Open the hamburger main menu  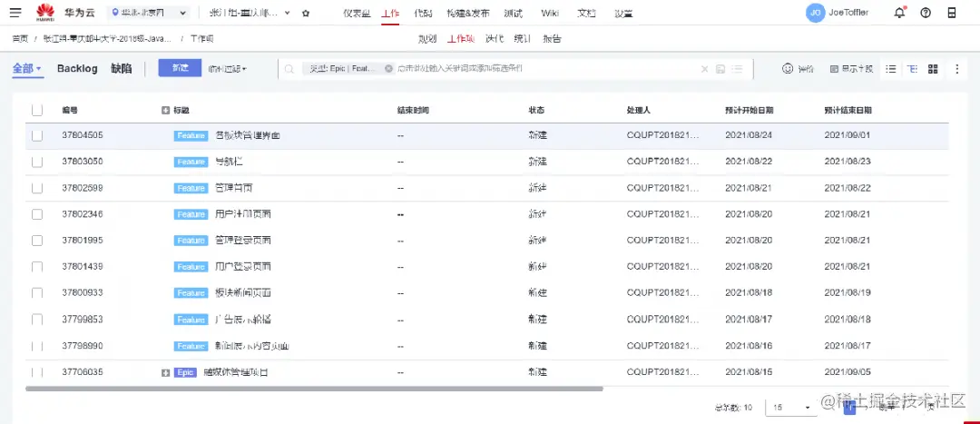point(16,13)
